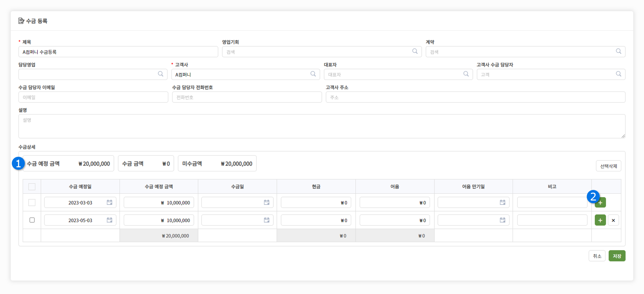Click 수금 예정 금액 field in 2023-03-03 row
This screenshot has height=294, width=644.
(x=159, y=202)
